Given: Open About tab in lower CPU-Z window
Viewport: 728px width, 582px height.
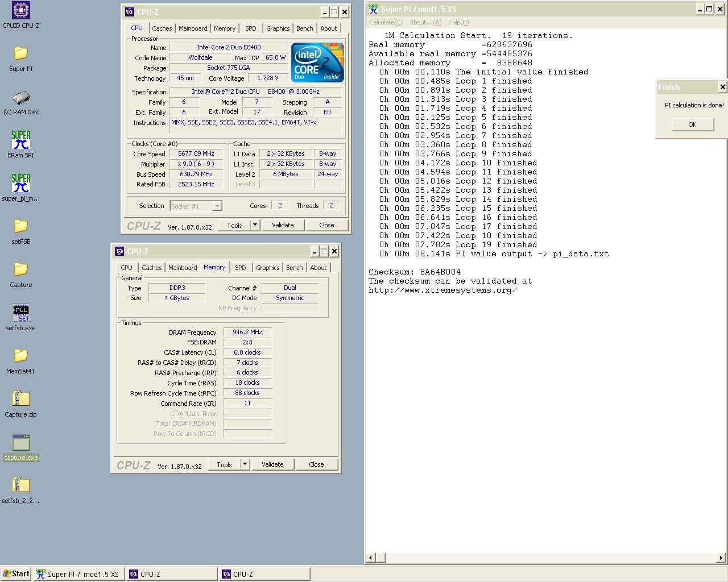Looking at the screenshot, I should 318,268.
